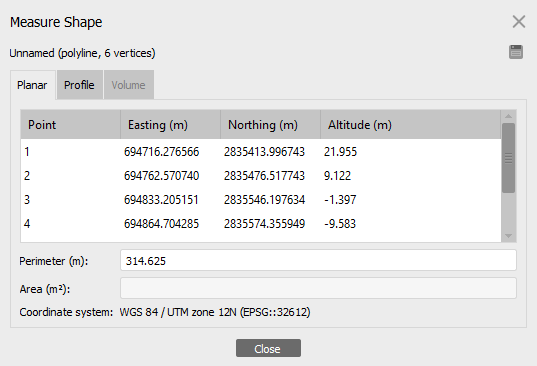Screen dimensions: 537x366
Task: Click altitude value 9.122
Action: click(337, 176)
